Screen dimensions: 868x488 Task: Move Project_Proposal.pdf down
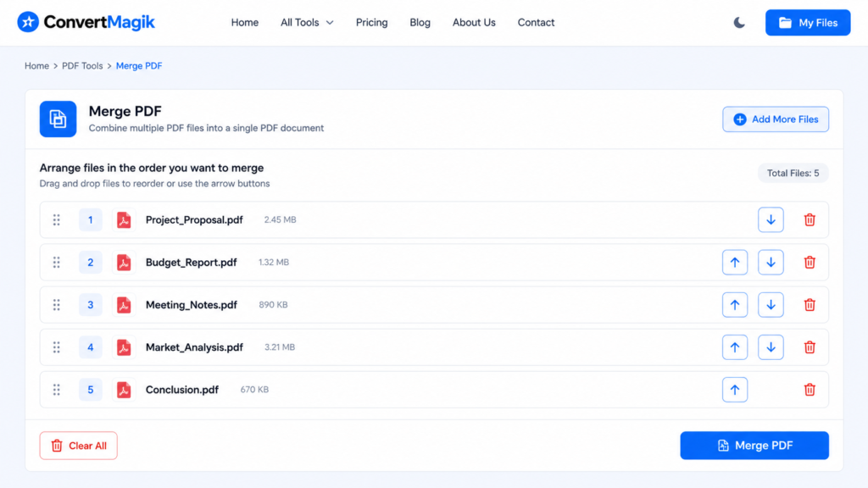[x=771, y=219]
